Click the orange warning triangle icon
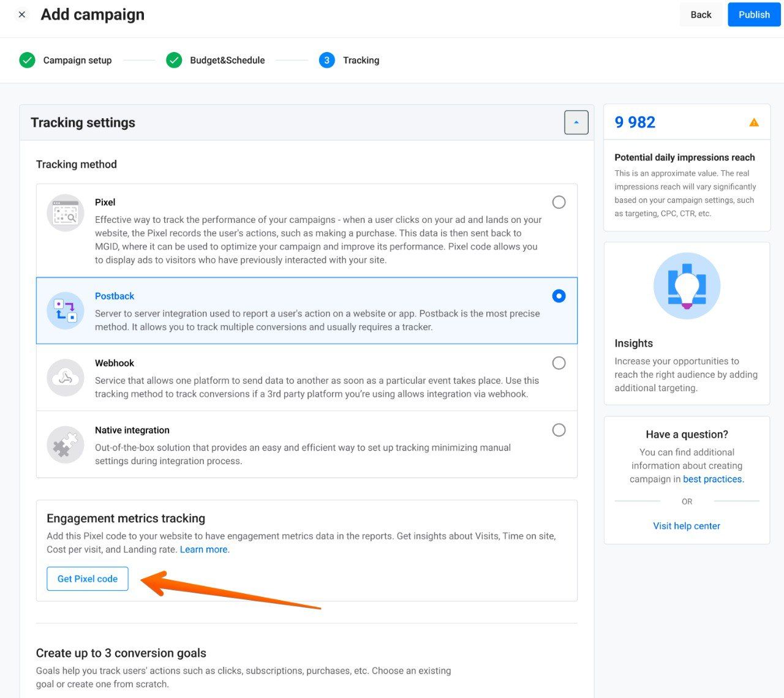 point(754,122)
